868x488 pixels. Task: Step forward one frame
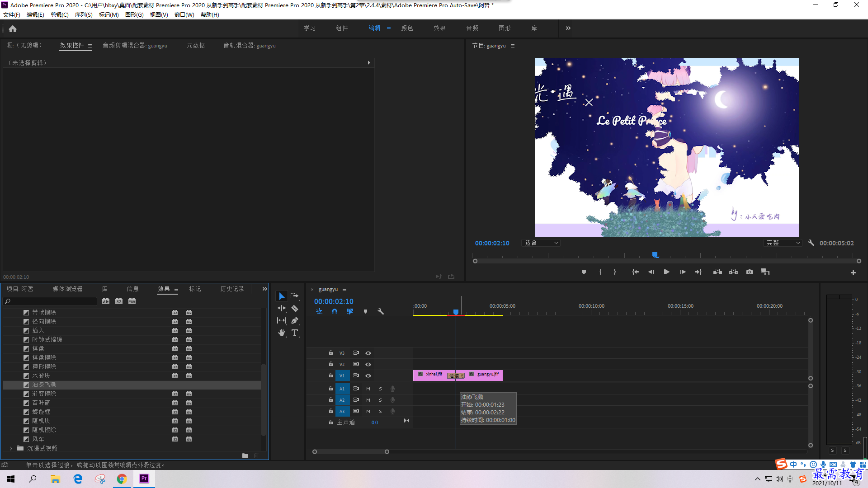pos(683,272)
